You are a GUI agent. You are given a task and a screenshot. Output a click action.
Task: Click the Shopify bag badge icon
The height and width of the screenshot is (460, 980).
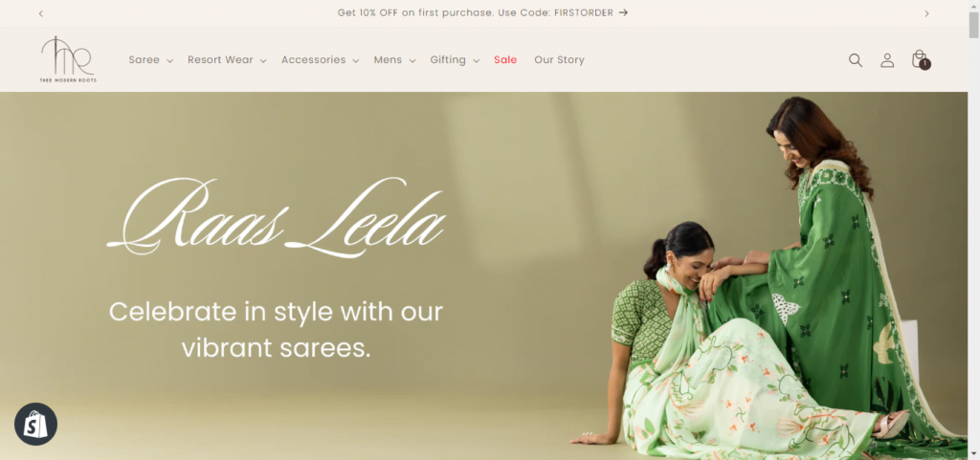pyautogui.click(x=35, y=425)
